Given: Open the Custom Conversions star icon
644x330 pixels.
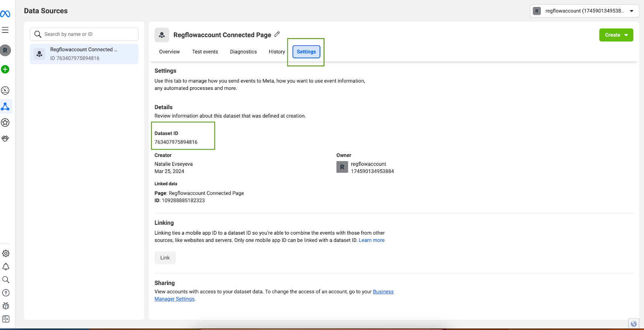Looking at the screenshot, I should point(5,122).
